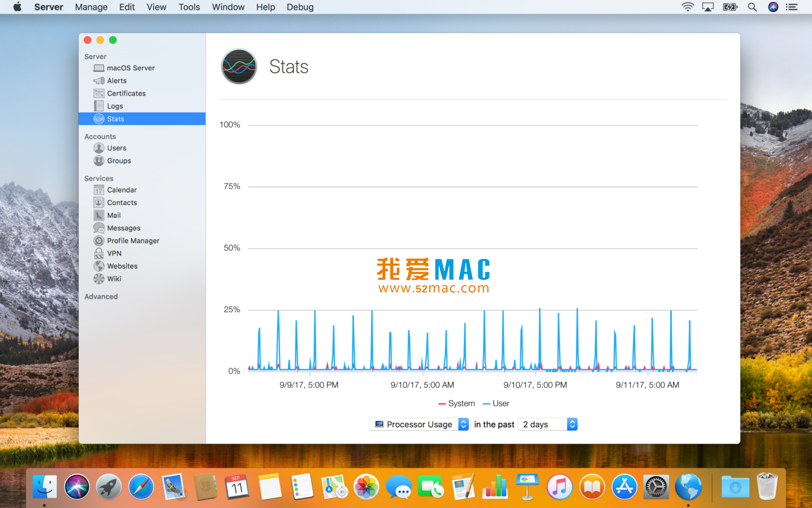
Task: Open the 2 days time range dropdown
Action: [547, 424]
